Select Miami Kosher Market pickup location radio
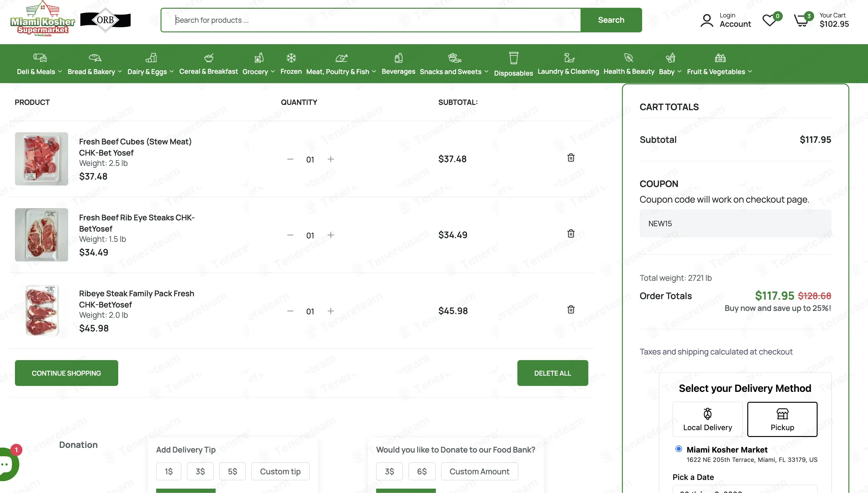868x493 pixels. (679, 448)
